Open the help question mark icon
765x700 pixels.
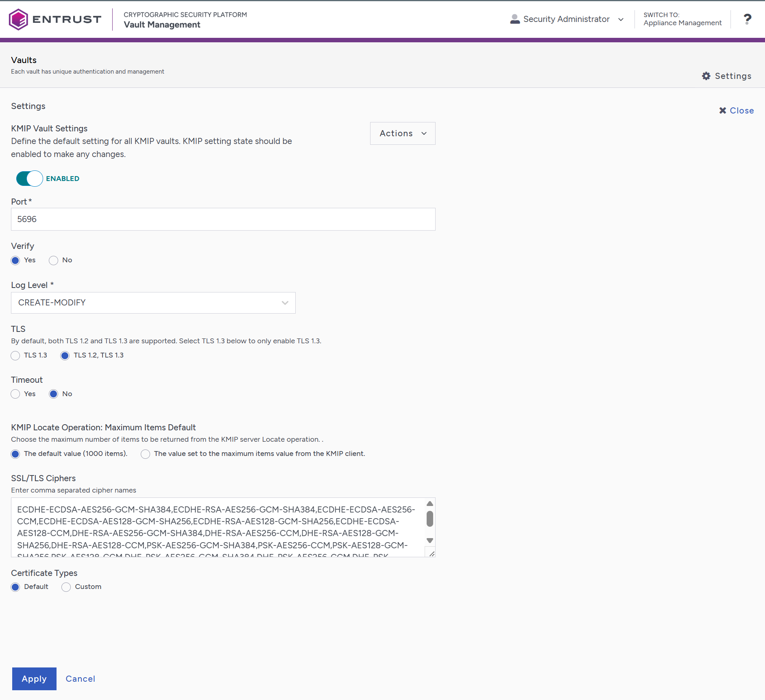(x=747, y=19)
